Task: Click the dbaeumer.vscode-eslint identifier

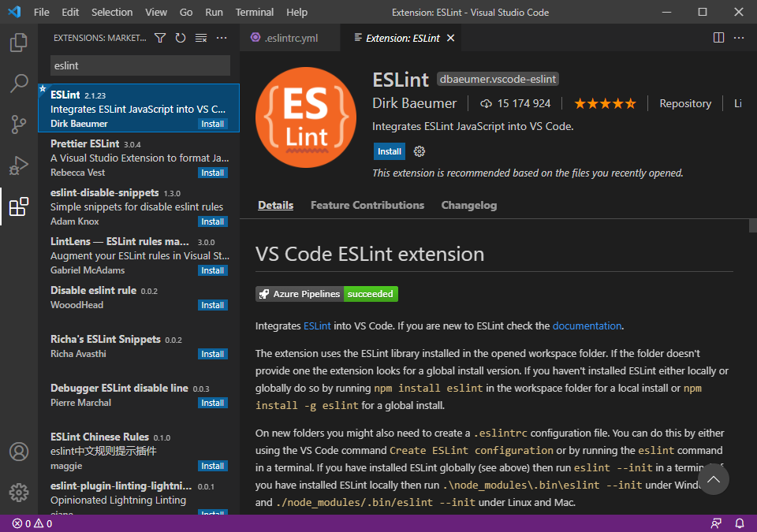Action: point(498,79)
